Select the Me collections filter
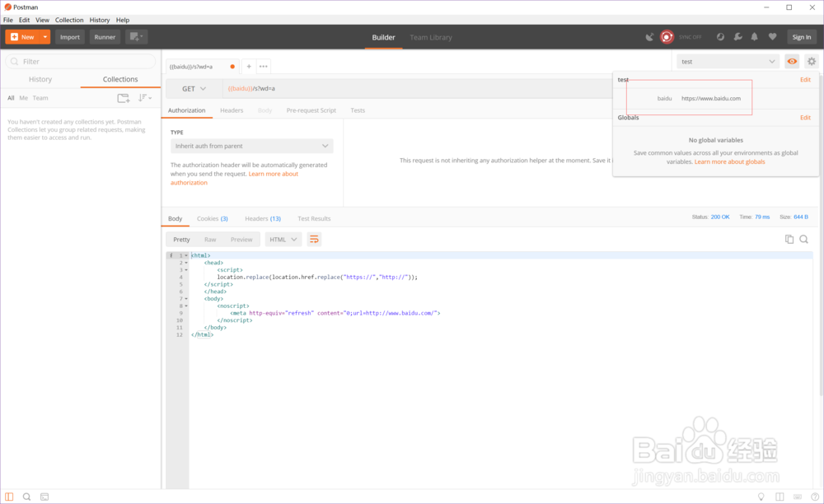 click(x=24, y=98)
